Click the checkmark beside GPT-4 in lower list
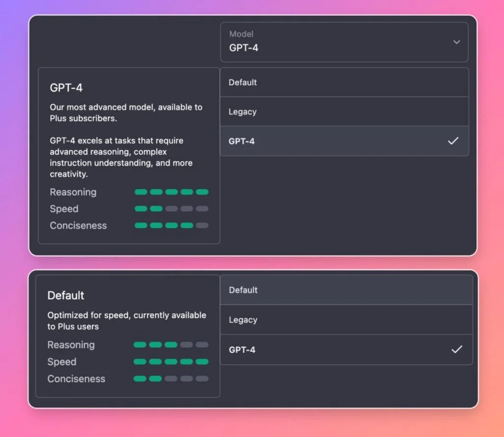This screenshot has width=504, height=437. 457,349
